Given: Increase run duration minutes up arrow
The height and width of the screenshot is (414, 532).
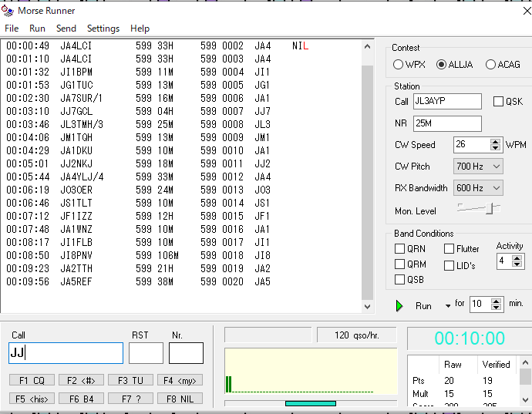Looking at the screenshot, I should (496, 301).
